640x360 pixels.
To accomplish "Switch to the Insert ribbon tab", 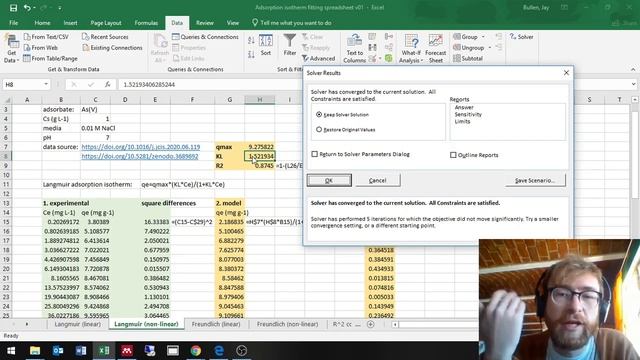I will click(x=70, y=23).
